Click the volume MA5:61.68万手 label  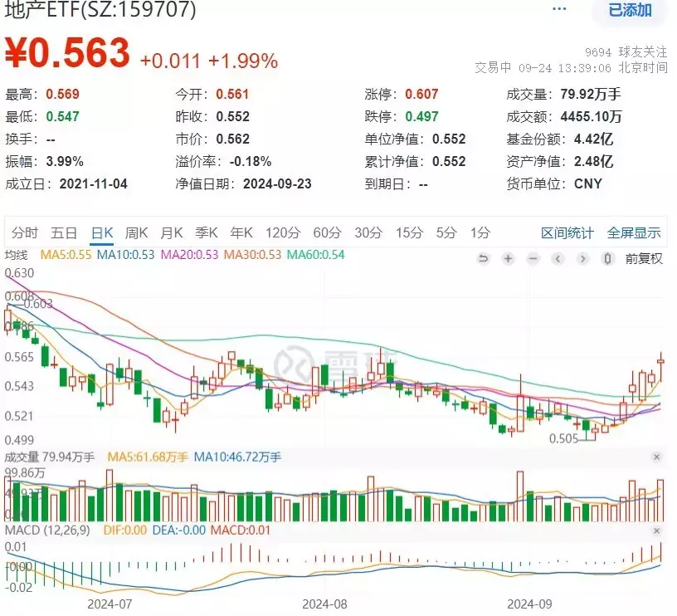[148, 457]
